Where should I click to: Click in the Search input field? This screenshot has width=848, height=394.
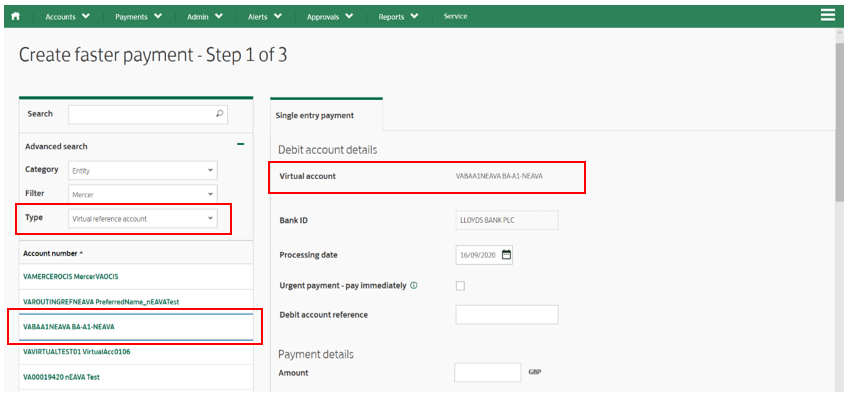(x=148, y=114)
